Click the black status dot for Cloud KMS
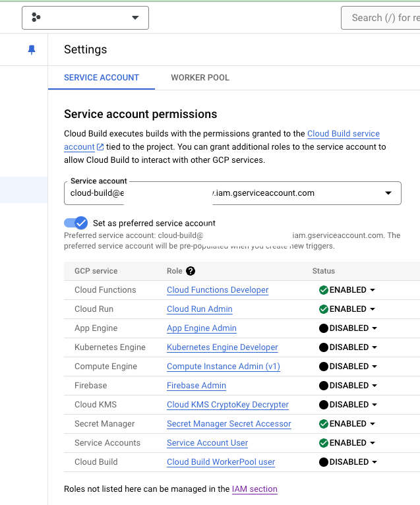Image resolution: width=420 pixels, height=505 pixels. [323, 405]
